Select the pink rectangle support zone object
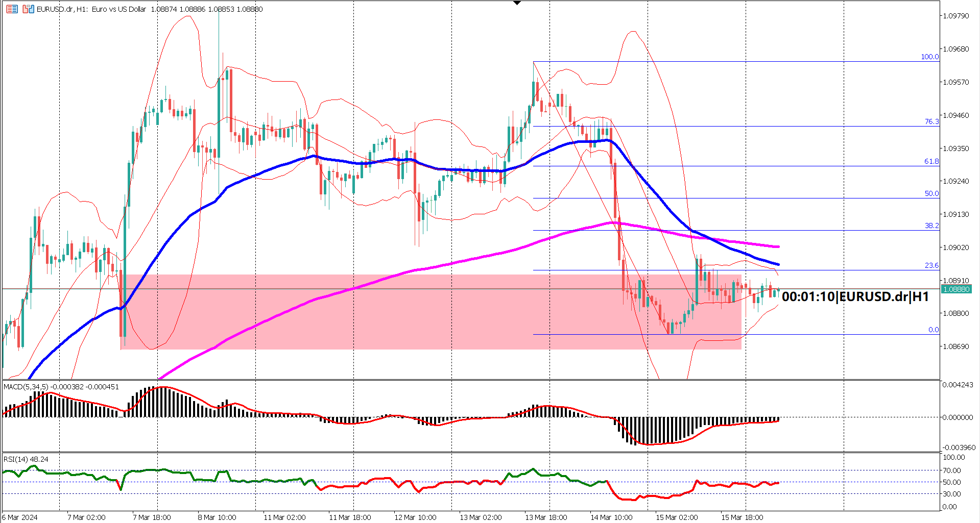The width and height of the screenshot is (980, 523). (x=431, y=312)
